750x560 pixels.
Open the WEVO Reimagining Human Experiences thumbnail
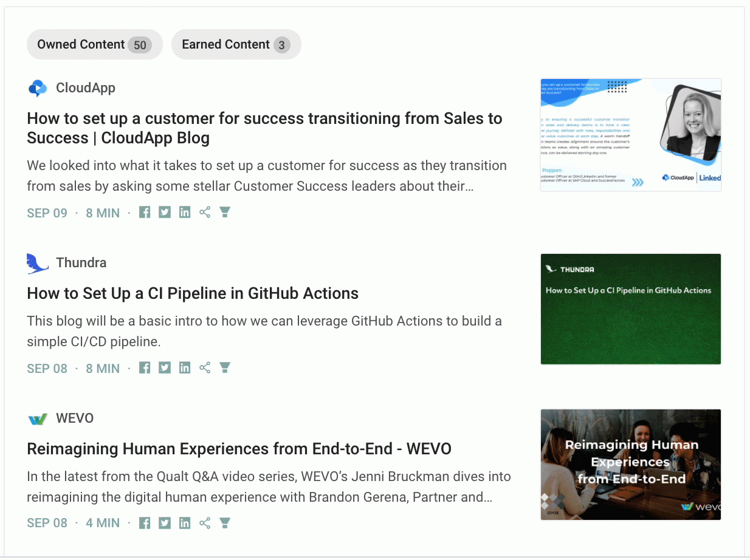(x=631, y=465)
